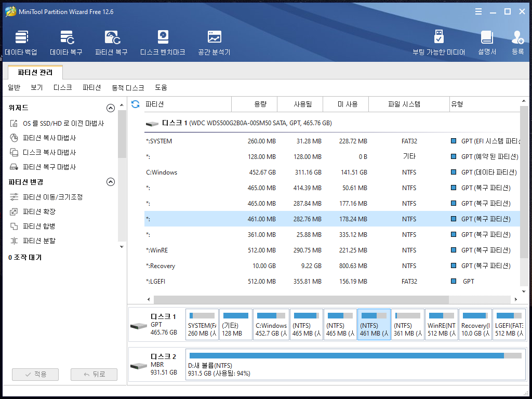Click the list's scroll-right arrow
Image resolution: width=532 pixels, height=399 pixels.
pyautogui.click(x=516, y=300)
